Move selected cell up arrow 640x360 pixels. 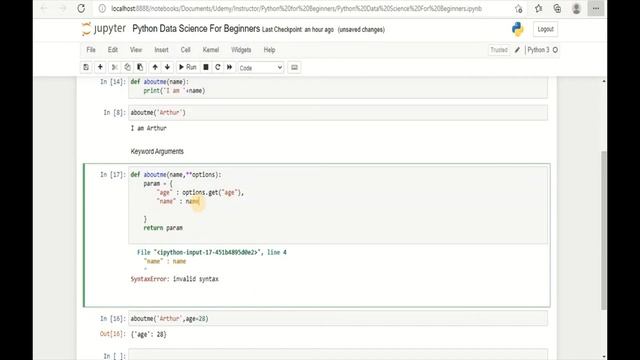(155, 67)
